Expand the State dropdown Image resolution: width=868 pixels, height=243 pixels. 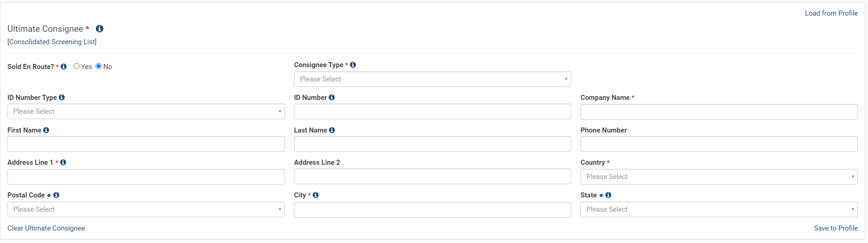coord(719,209)
